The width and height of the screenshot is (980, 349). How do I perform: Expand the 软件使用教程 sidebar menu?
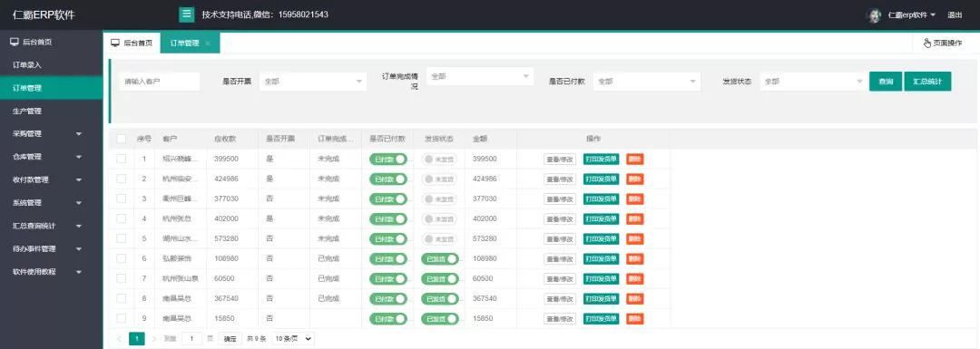(51, 272)
